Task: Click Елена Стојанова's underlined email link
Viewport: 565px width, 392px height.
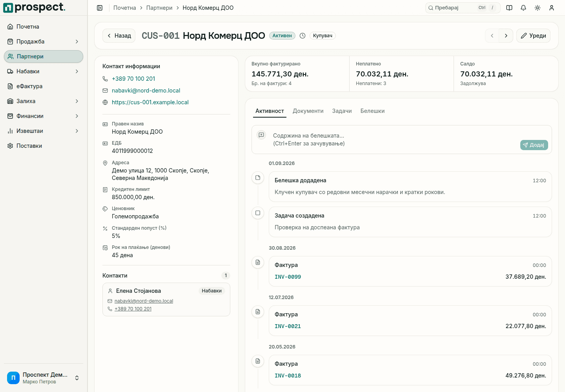Action: 144,301
